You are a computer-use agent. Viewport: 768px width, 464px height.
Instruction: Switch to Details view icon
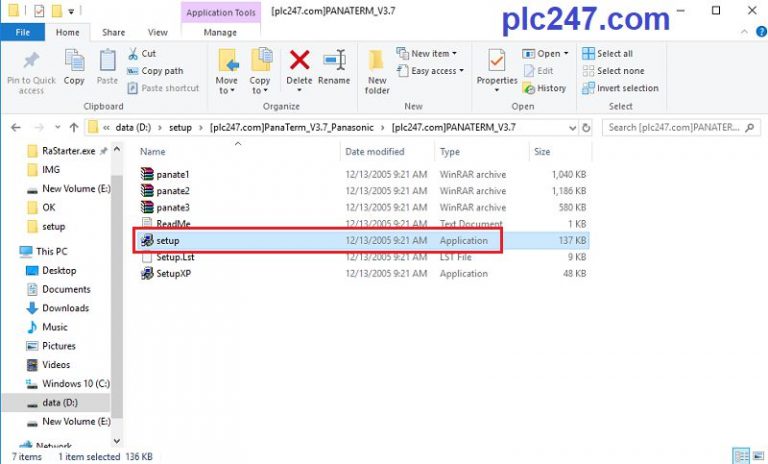click(x=742, y=455)
